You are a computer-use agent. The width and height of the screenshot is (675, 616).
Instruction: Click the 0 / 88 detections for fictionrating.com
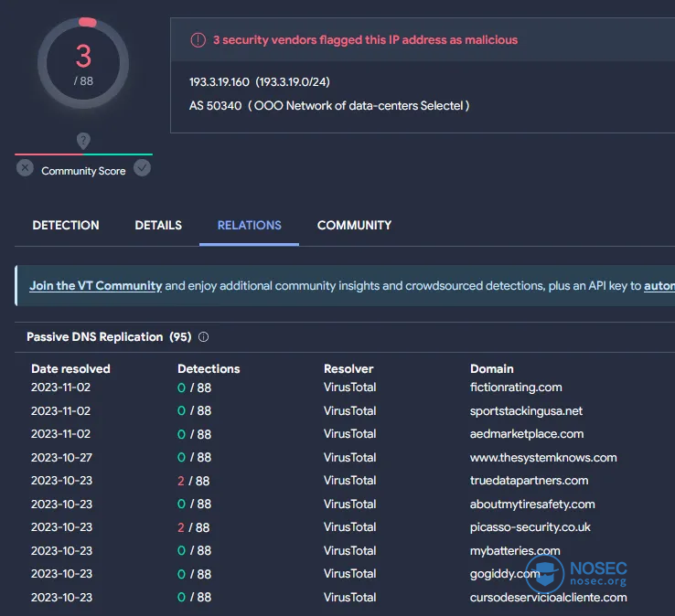coord(194,388)
